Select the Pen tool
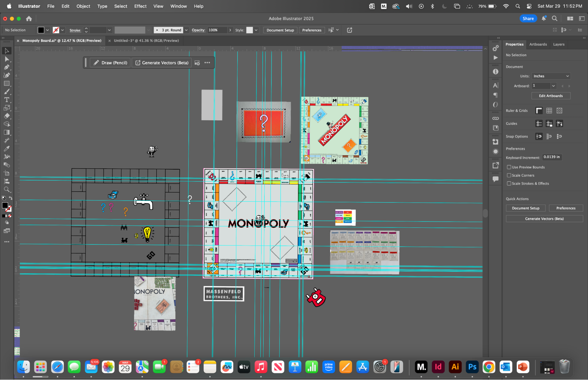This screenshot has width=588, height=380. pyautogui.click(x=6, y=67)
